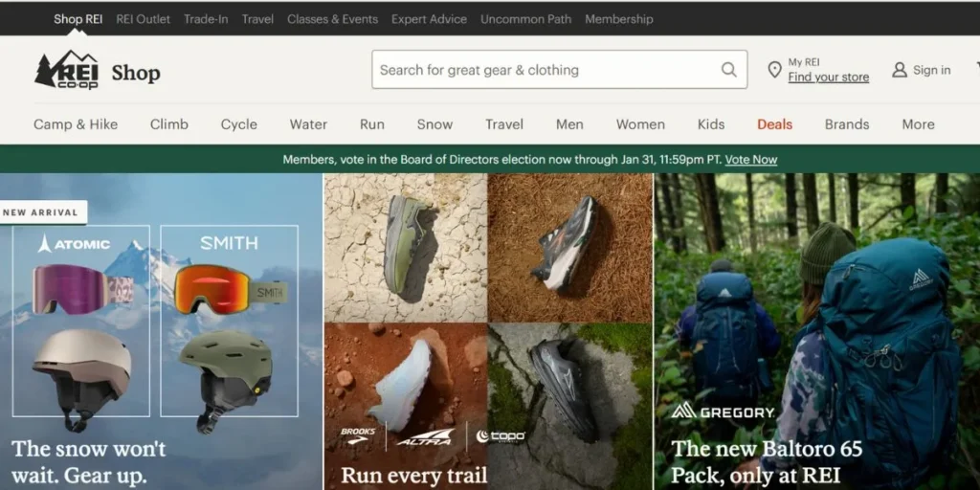This screenshot has width=980, height=490.
Task: Click the Sign in person icon
Action: coord(900,70)
